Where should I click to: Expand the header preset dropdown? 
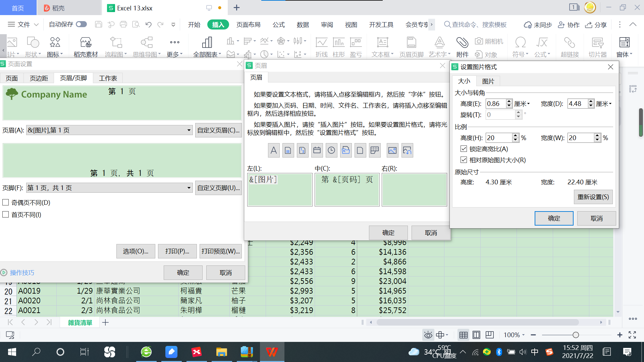[x=189, y=130]
